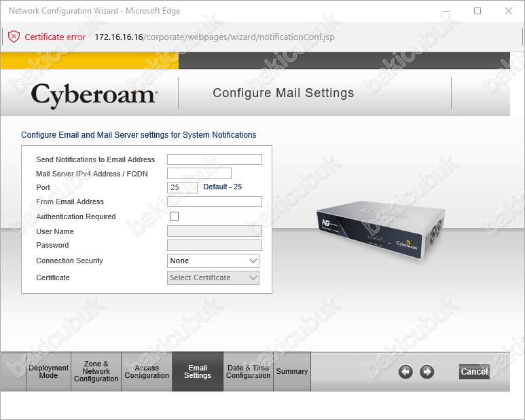Click the Port field showing 25

tap(182, 187)
